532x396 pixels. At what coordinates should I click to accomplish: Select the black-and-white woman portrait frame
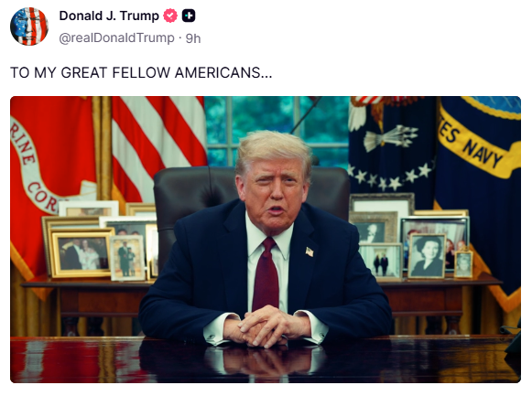[x=427, y=256]
